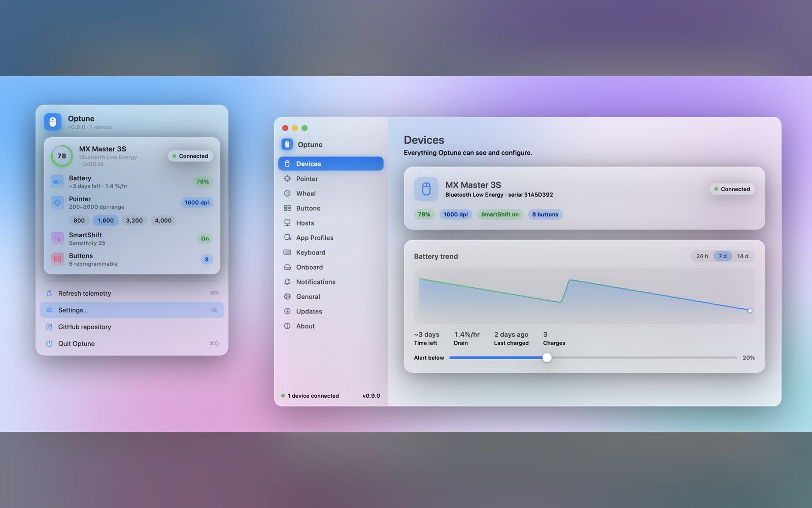Image resolution: width=812 pixels, height=508 pixels.
Task: Open the Devices section in sidebar
Action: tap(331, 164)
